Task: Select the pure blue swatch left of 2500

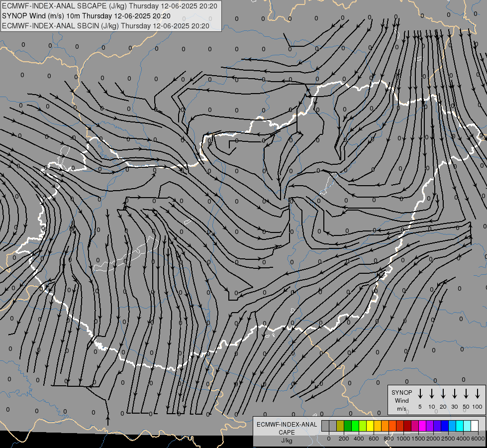Action: 445,426
